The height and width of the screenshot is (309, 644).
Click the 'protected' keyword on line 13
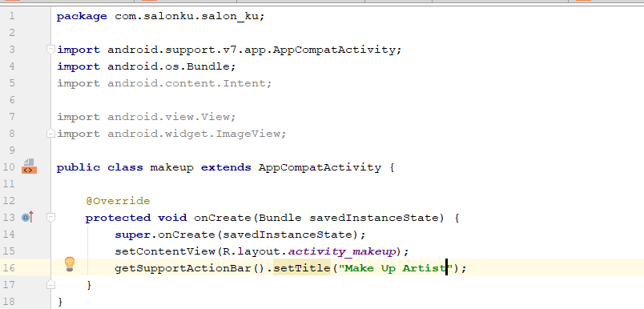point(118,218)
